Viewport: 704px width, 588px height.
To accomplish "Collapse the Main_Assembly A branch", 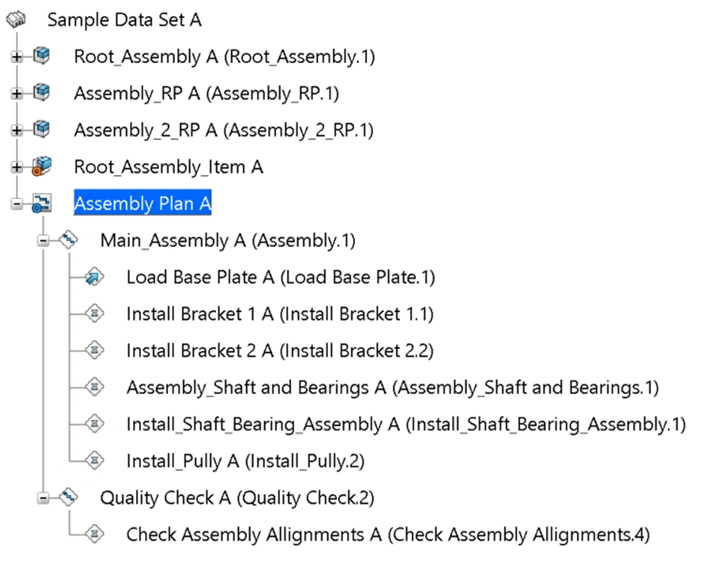I will click(x=44, y=241).
